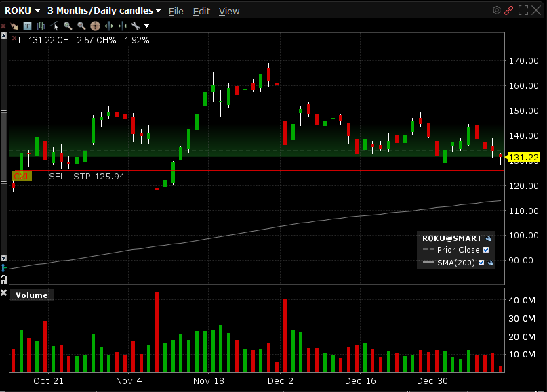Toggle the SMA(200) visibility checkbox
Image resolution: width=547 pixels, height=392 pixels.
pyautogui.click(x=481, y=262)
